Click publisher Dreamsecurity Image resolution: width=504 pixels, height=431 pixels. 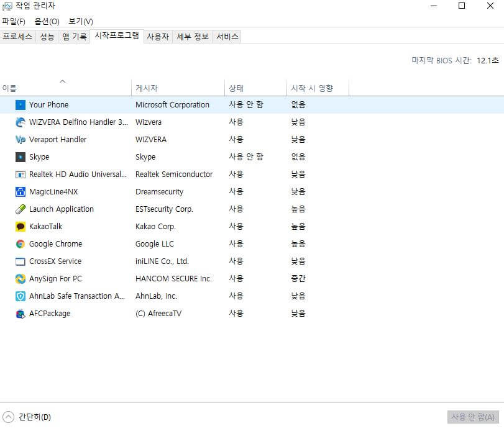tap(160, 192)
